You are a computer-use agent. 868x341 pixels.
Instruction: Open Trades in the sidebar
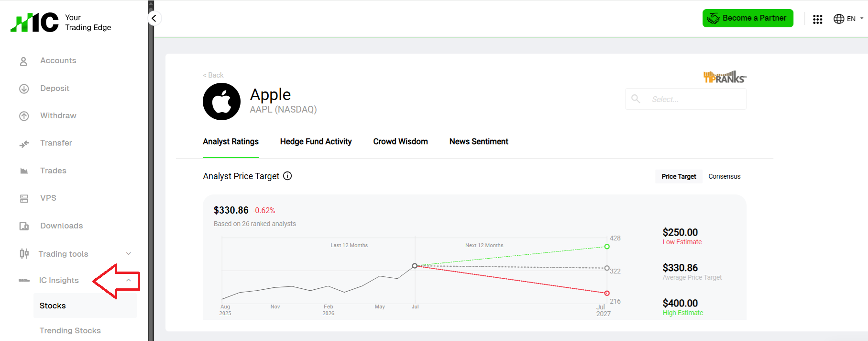tap(53, 170)
